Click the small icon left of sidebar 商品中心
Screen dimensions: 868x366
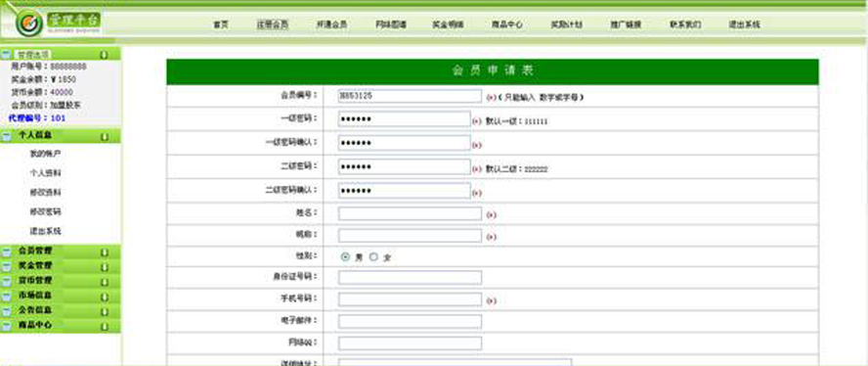click(6, 326)
